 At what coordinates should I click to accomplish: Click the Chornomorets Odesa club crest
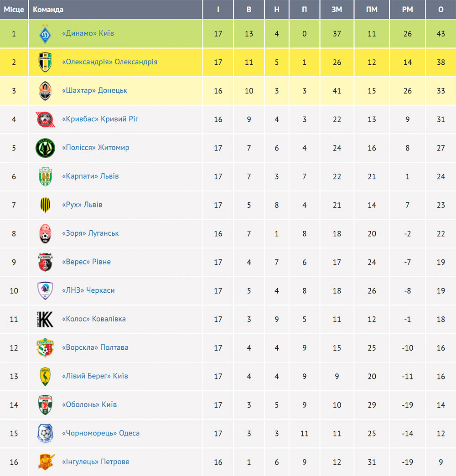(x=45, y=433)
